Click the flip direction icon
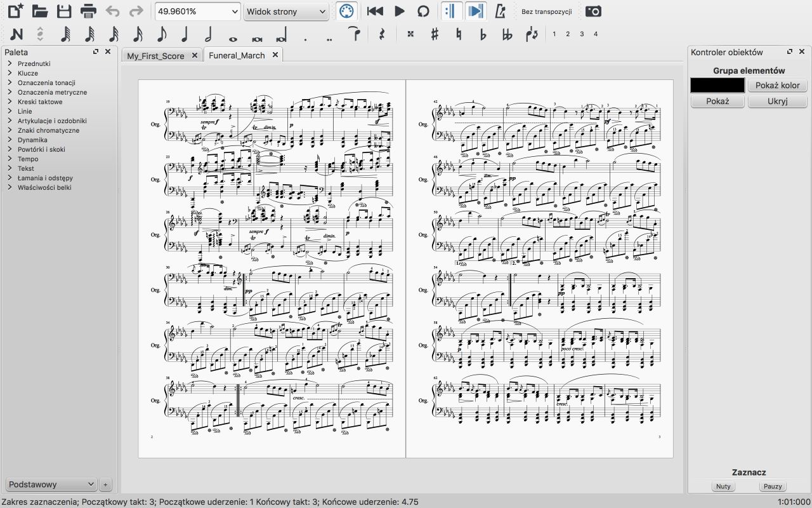 click(x=532, y=34)
